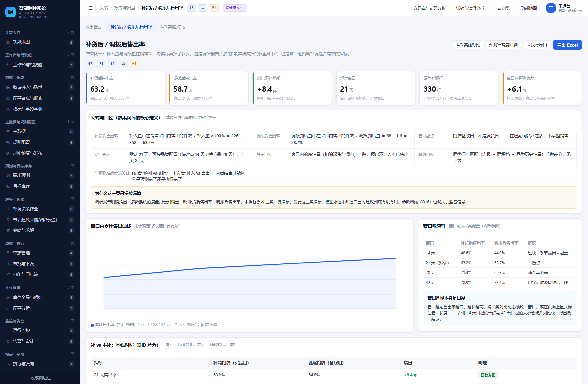Open 告警与审计 sidebar item

40,342
